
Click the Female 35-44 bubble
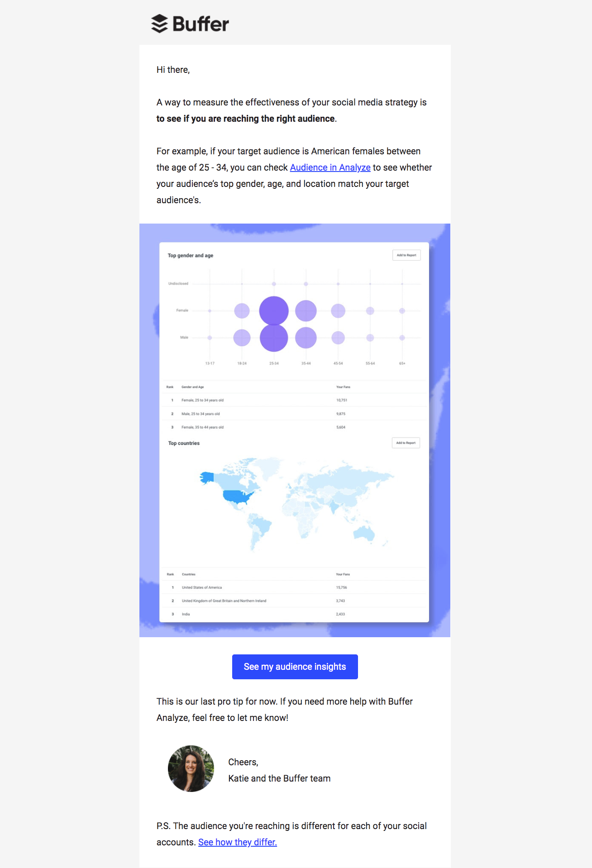pos(306,310)
